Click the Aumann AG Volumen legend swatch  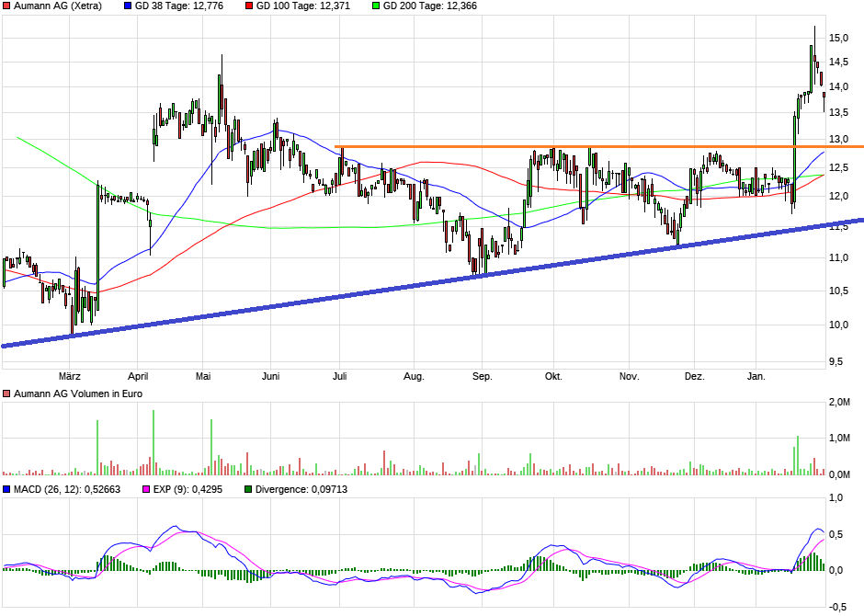[7, 394]
